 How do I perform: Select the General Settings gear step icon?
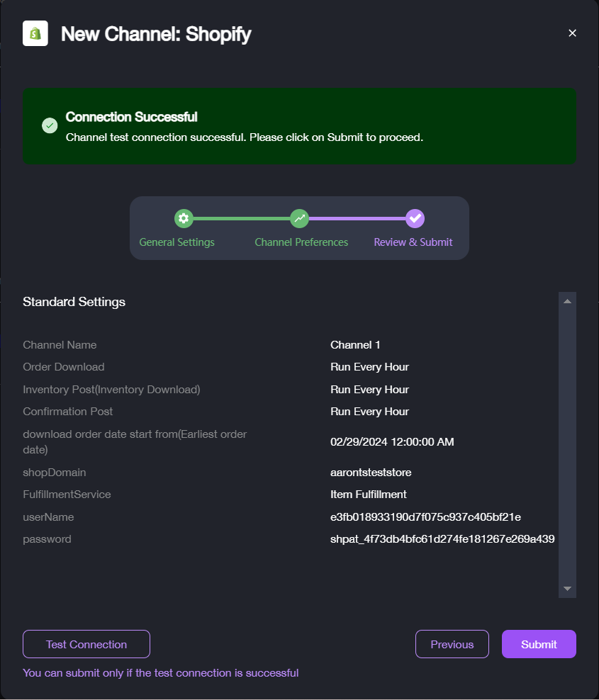pyautogui.click(x=184, y=218)
